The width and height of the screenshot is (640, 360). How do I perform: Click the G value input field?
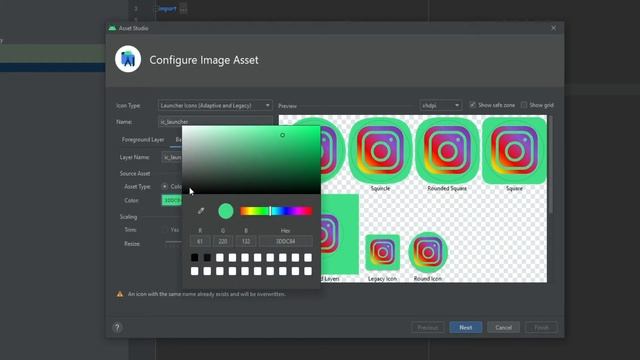[x=223, y=241]
